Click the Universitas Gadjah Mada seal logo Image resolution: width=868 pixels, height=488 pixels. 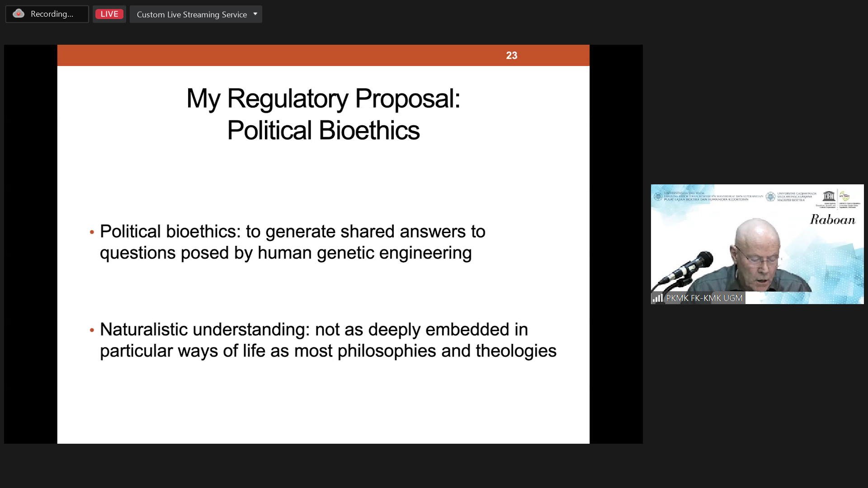point(658,196)
